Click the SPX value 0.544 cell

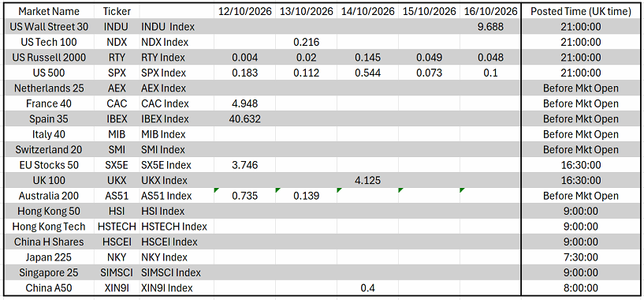367,73
